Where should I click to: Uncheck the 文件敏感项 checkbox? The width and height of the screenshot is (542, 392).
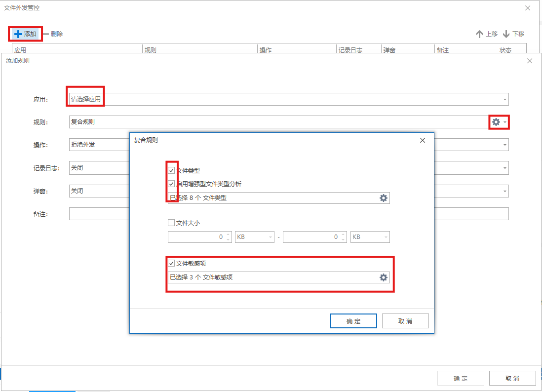[x=172, y=264]
